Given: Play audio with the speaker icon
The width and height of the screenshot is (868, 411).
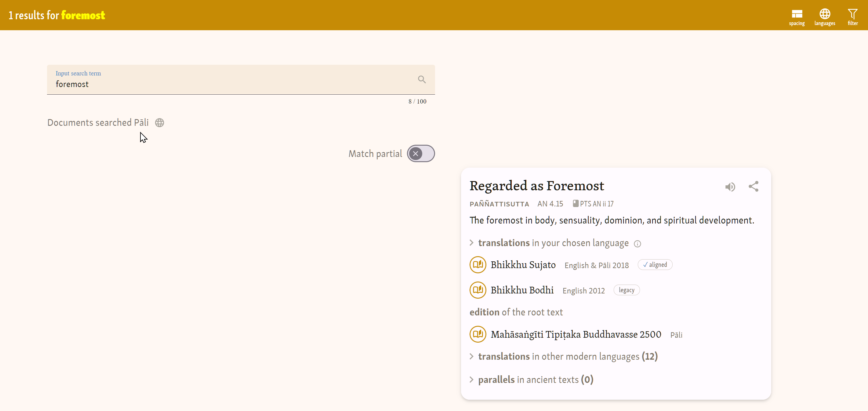Looking at the screenshot, I should 730,187.
